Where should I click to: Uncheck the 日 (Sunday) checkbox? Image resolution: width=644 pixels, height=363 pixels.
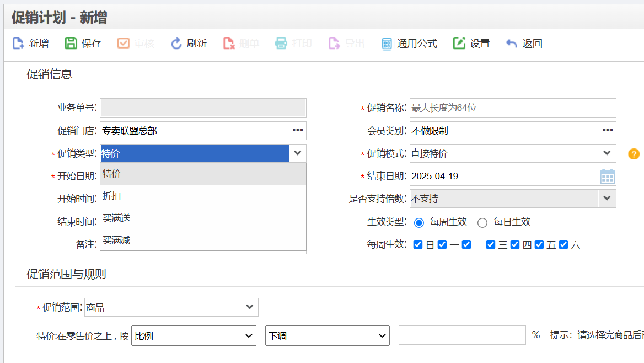418,244
